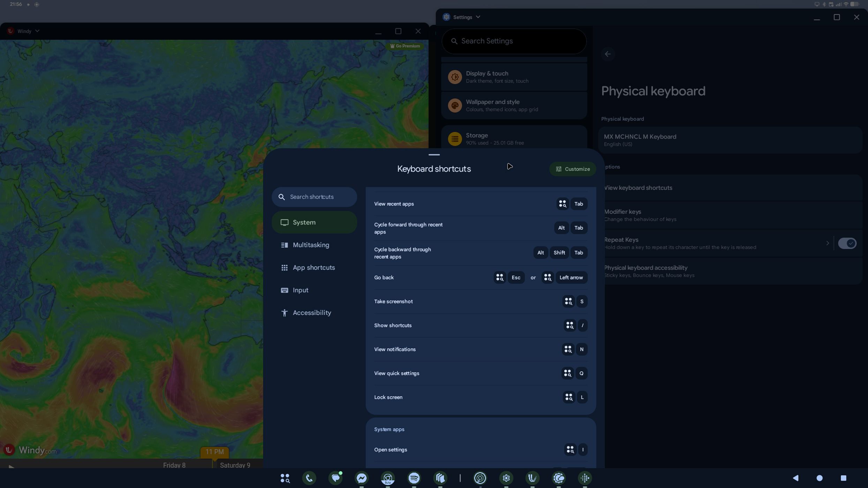Expand Repeat Keys options chevron
This screenshot has height=488, width=868.
(827, 243)
